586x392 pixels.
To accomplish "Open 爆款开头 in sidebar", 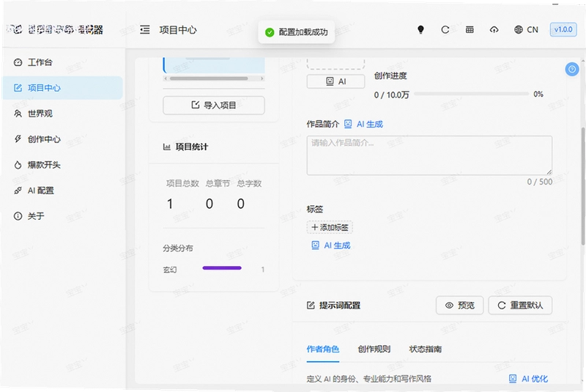I will [x=62, y=165].
